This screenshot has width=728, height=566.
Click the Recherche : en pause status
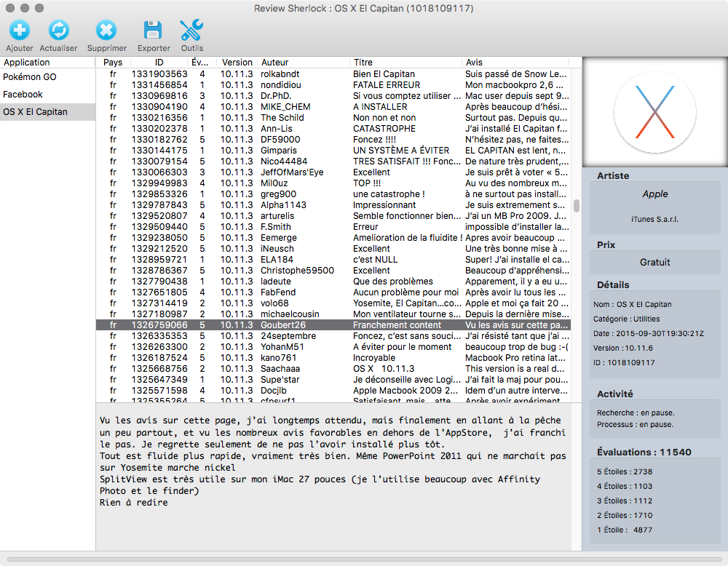coord(636,413)
